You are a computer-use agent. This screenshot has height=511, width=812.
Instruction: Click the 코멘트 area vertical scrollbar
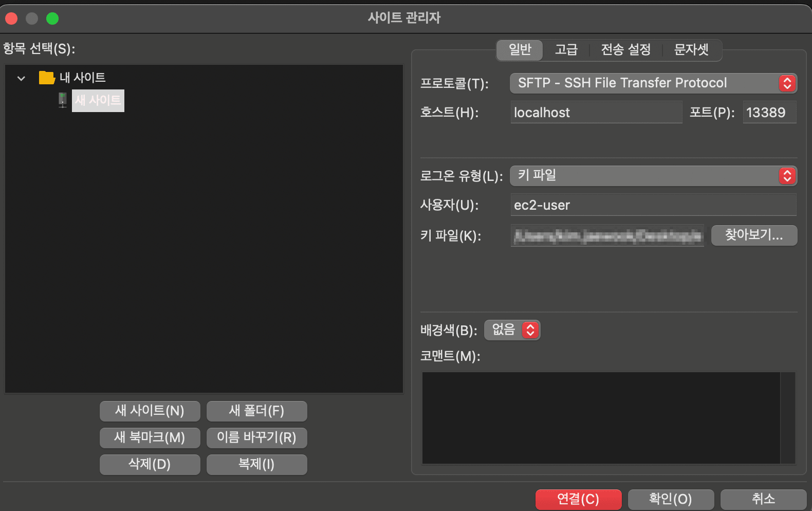coord(788,418)
